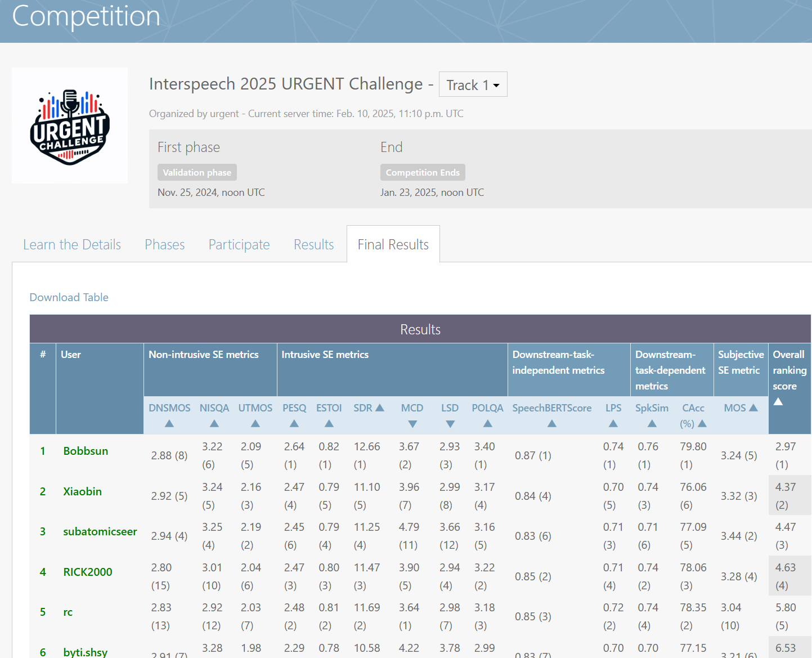812x658 pixels.
Task: Click the user name byti.shsy
Action: (x=86, y=652)
